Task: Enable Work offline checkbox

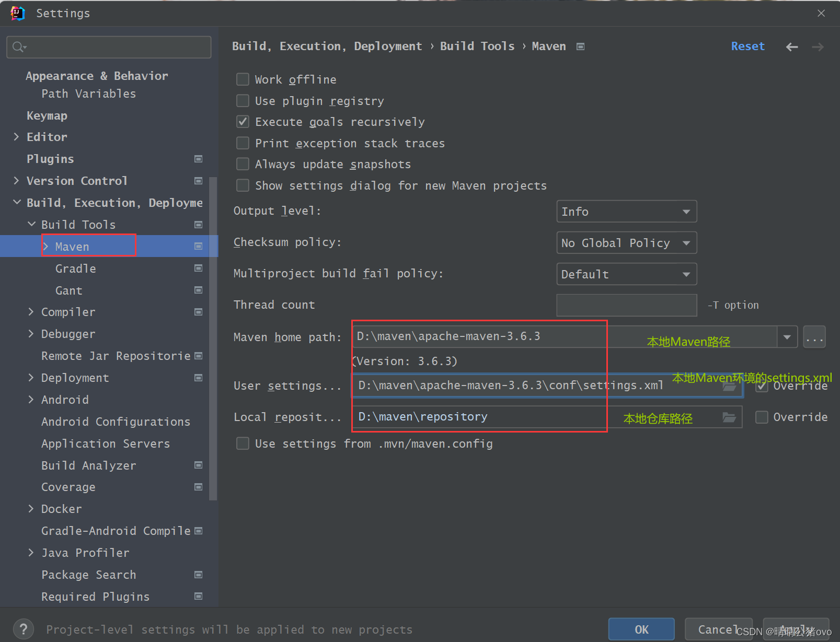Action: click(x=243, y=79)
